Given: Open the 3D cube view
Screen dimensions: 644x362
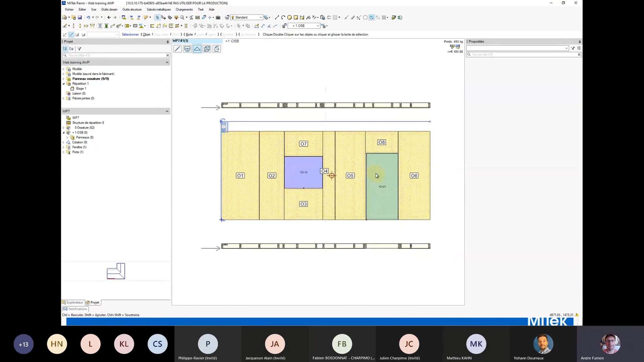Looking at the screenshot, I should pyautogui.click(x=207, y=49).
